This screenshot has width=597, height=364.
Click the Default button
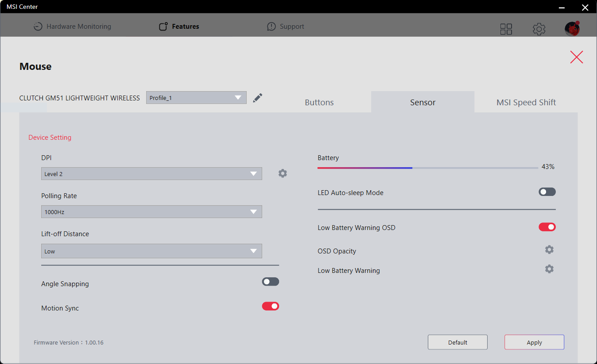click(457, 342)
